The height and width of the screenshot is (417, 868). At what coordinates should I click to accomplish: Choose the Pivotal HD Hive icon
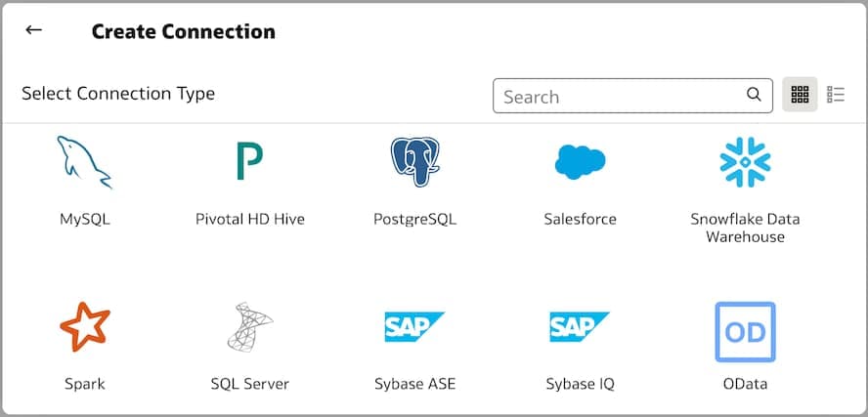point(249,162)
